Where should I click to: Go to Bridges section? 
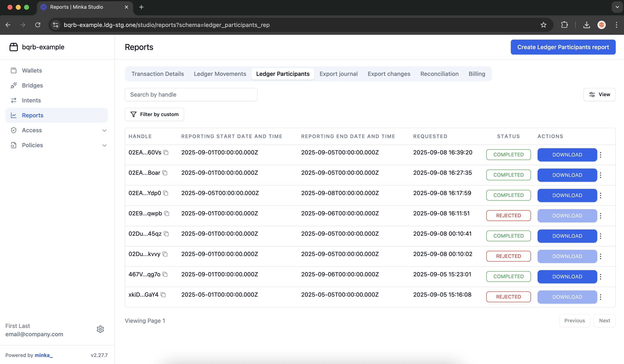coord(32,85)
